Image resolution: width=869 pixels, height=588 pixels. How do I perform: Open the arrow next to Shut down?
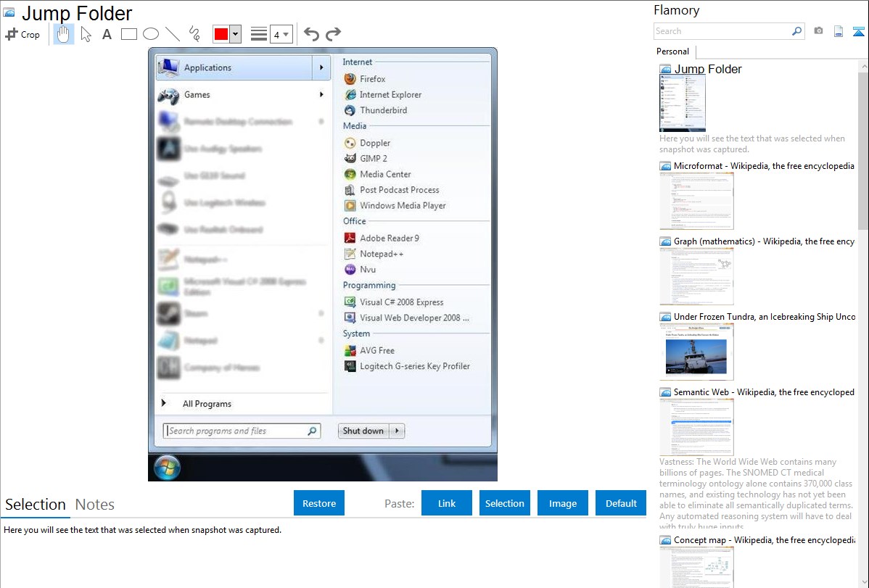pos(397,431)
